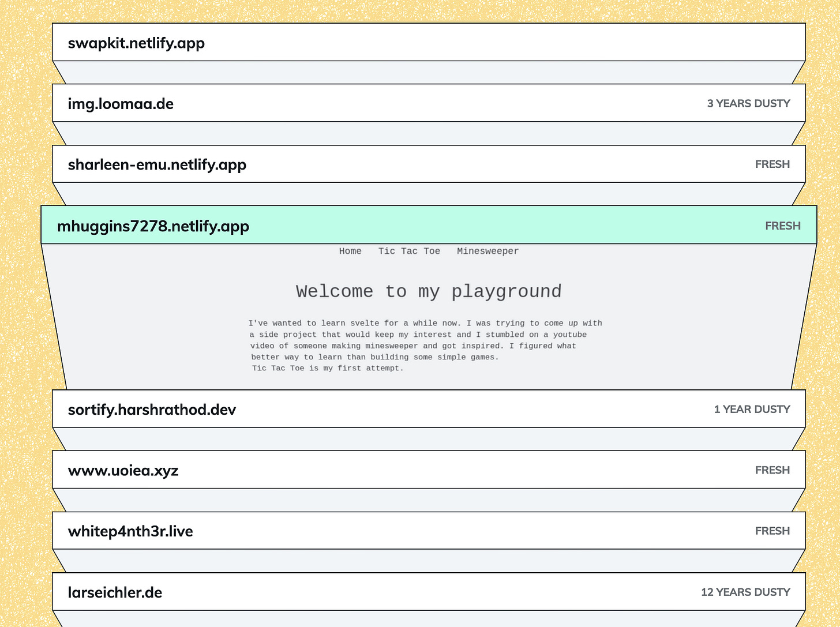Click FRESH label on the mhuggins7278 row

pos(783,226)
